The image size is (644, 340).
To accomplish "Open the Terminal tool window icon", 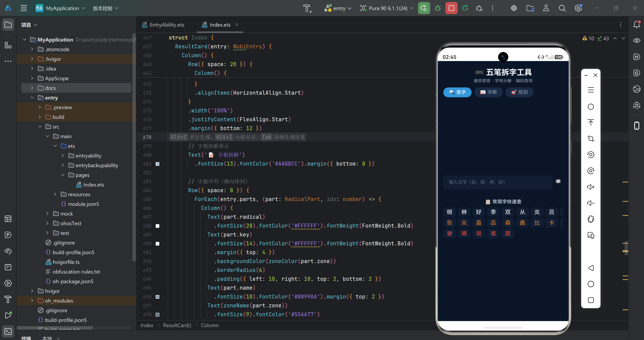I will pos(8,332).
